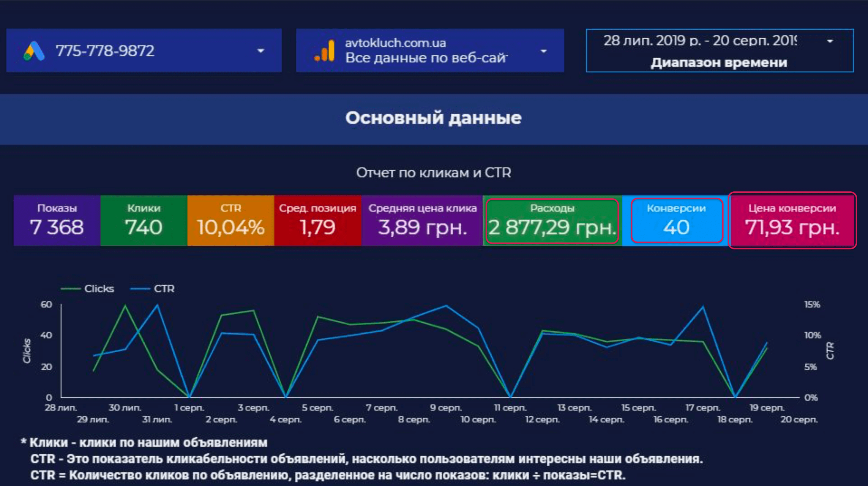Image resolution: width=868 pixels, height=486 pixels.
Task: Open the date range dropdown arrow
Action: pyautogui.click(x=830, y=41)
